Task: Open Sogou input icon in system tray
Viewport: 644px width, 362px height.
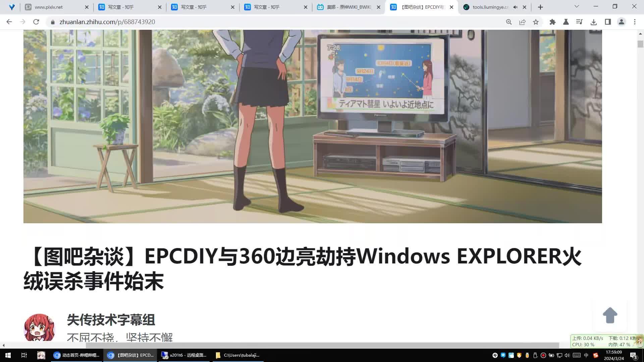Action: tap(596, 355)
